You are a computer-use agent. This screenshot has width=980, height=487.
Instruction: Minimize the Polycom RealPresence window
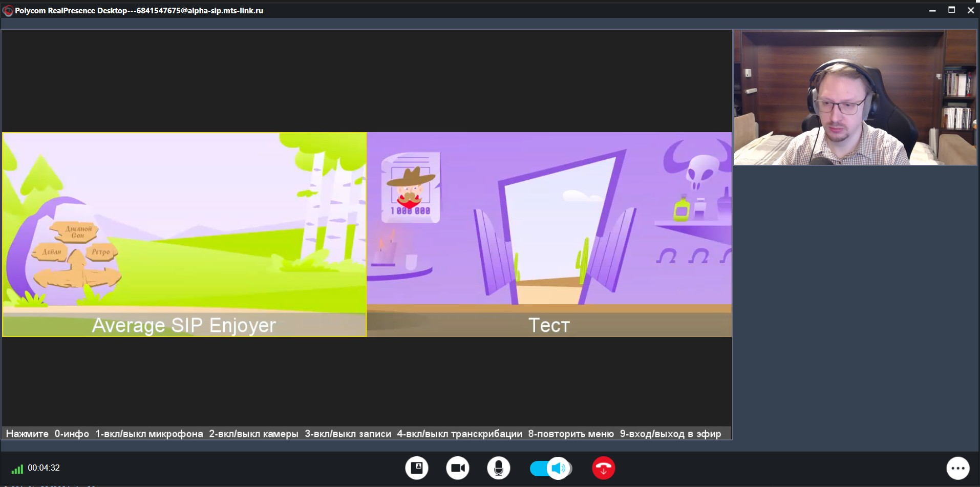coord(932,10)
